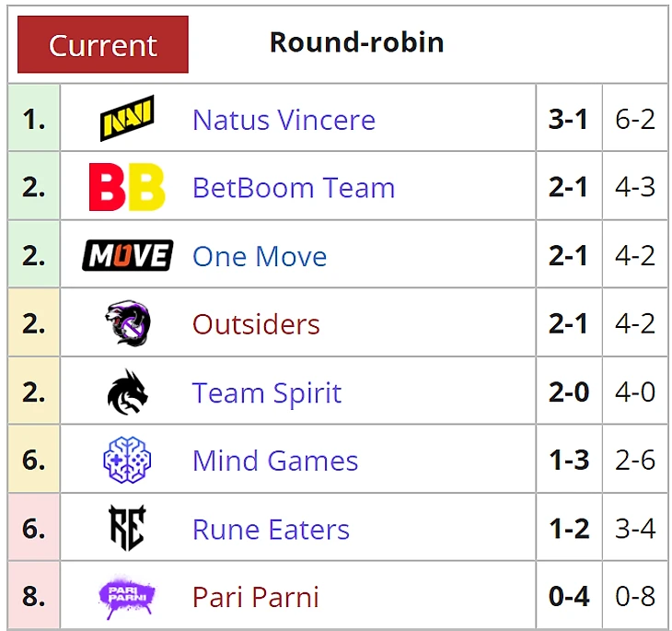This screenshot has height=631, width=672.
Task: Click the Outsiders team logo
Action: tap(127, 323)
